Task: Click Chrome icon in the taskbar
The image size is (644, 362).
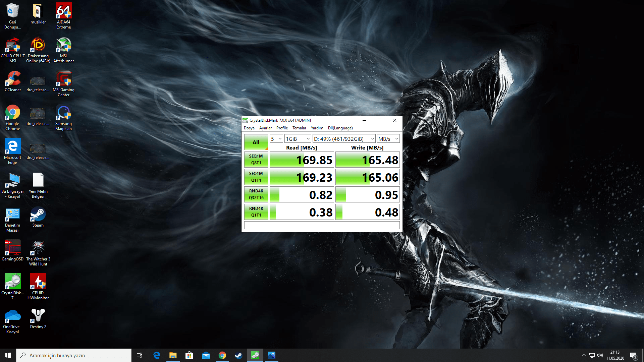Action: coord(222,355)
